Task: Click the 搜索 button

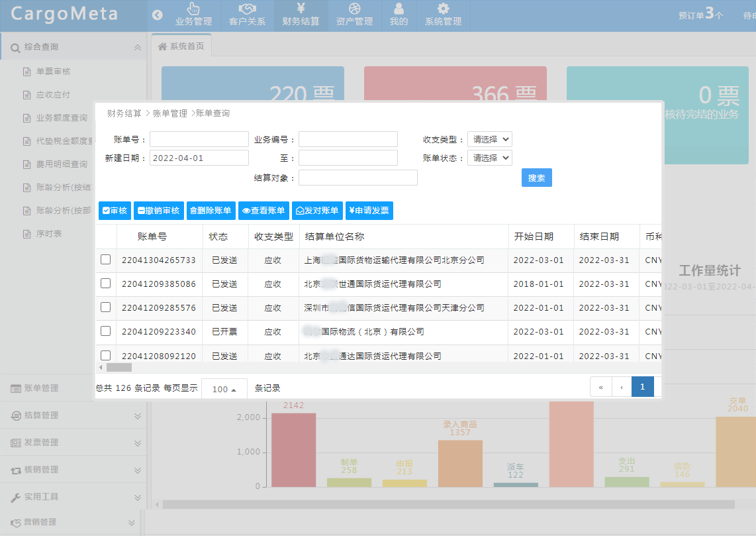Action: pos(537,178)
